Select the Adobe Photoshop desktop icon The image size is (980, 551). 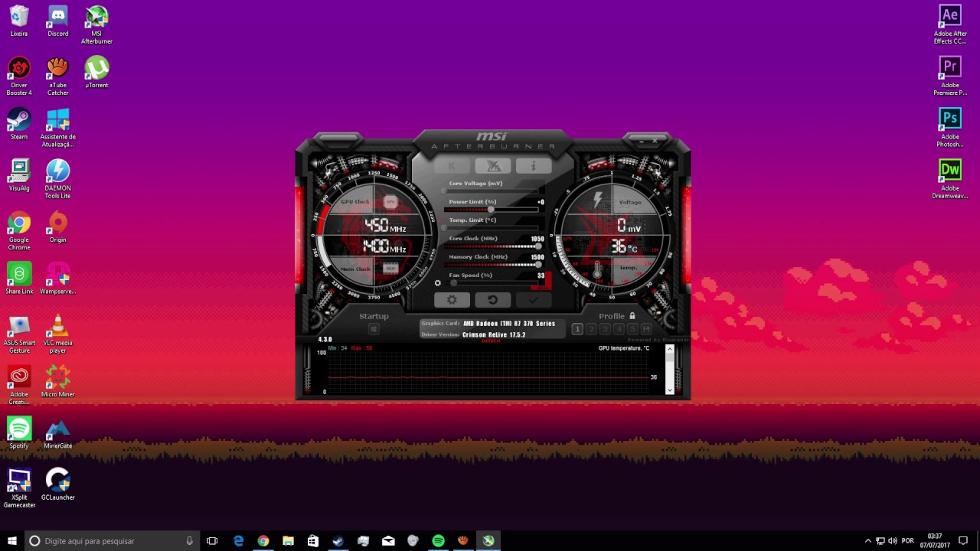point(950,128)
